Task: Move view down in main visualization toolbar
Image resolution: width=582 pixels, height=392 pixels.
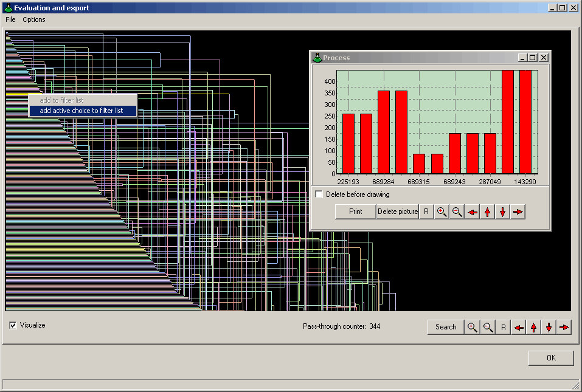Action: [x=549, y=327]
